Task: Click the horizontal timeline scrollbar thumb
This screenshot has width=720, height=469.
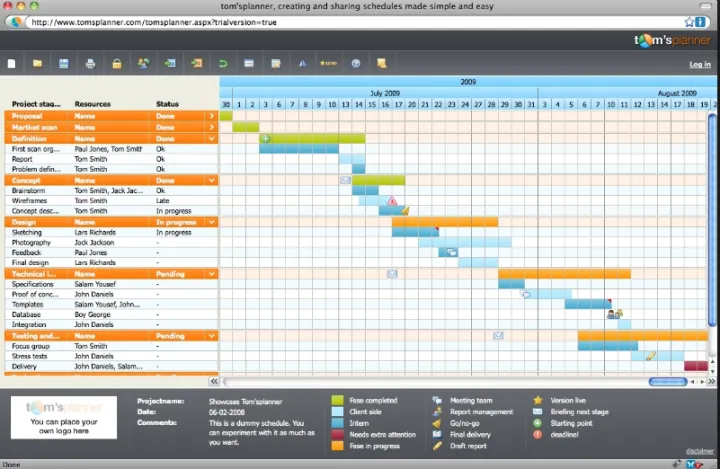Action: tap(667, 381)
